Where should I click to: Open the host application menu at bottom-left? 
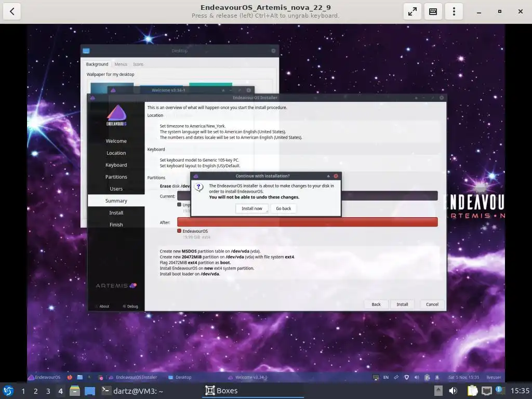(x=8, y=391)
